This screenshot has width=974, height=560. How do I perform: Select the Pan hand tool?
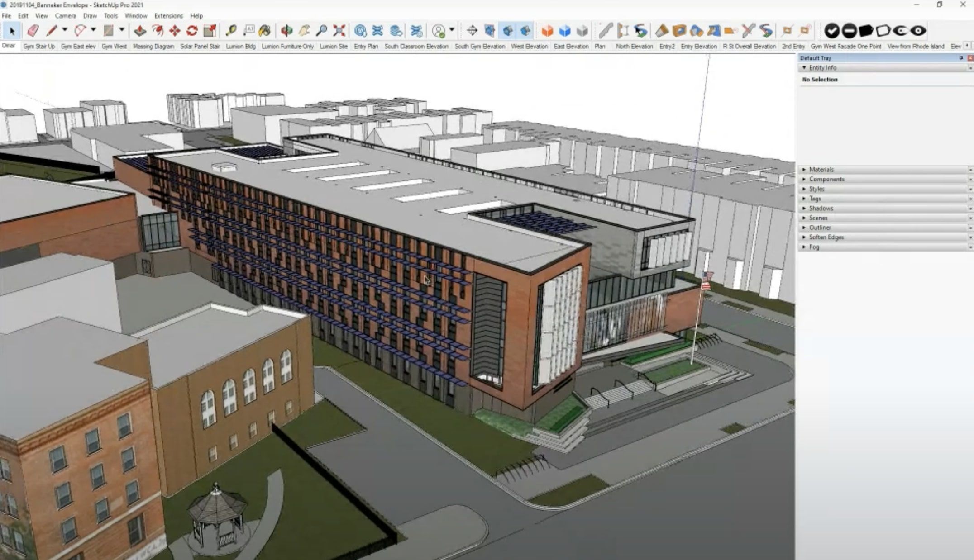[x=304, y=31]
